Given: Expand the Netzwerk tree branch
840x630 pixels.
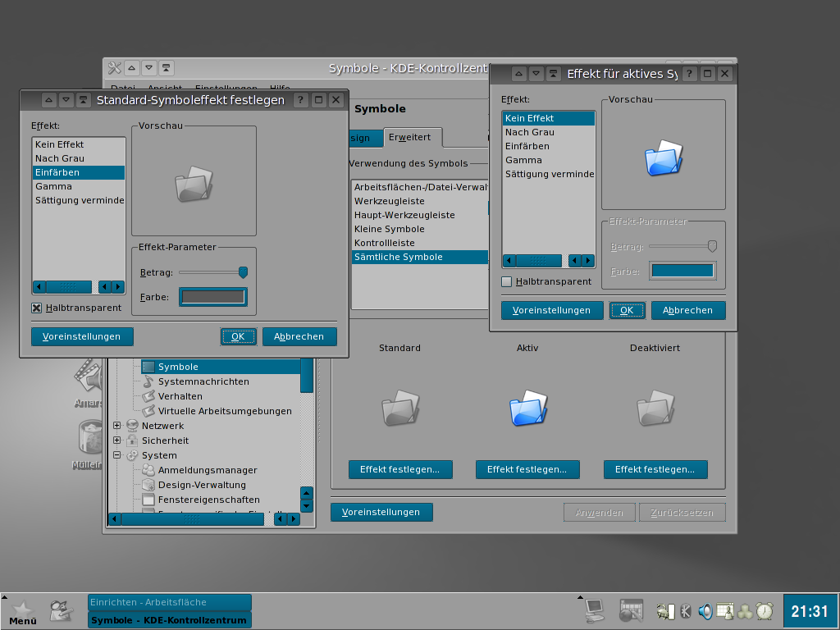Looking at the screenshot, I should pyautogui.click(x=116, y=426).
